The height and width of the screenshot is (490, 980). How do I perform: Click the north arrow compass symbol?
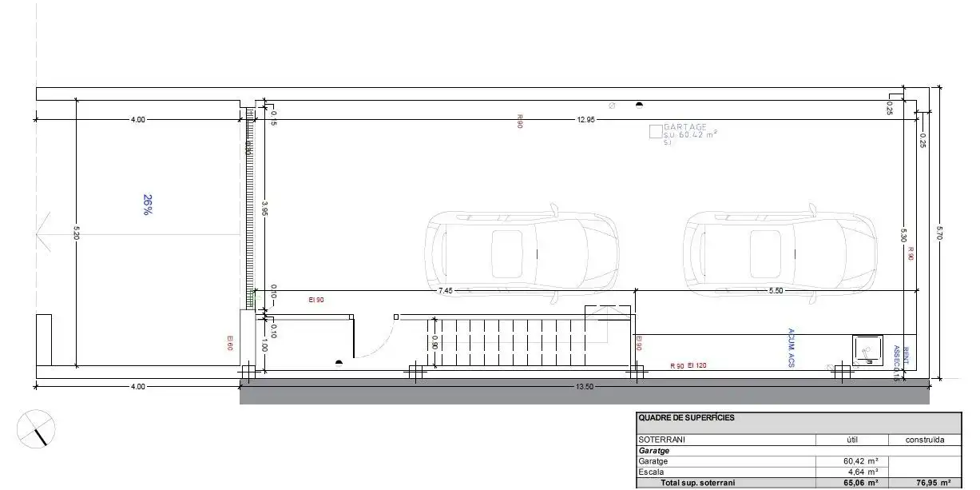click(37, 428)
